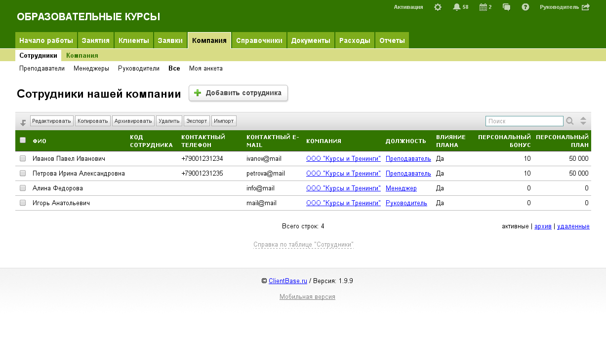Open calendar icon showing 2 events
606x364 pixels.
pyautogui.click(x=483, y=7)
